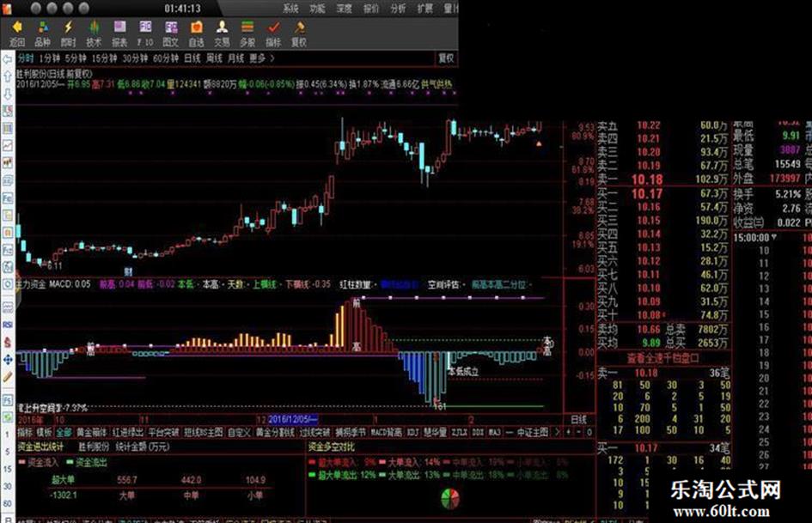
Task: Click the 多股 multi-stock toolbar icon
Action: coord(247,33)
